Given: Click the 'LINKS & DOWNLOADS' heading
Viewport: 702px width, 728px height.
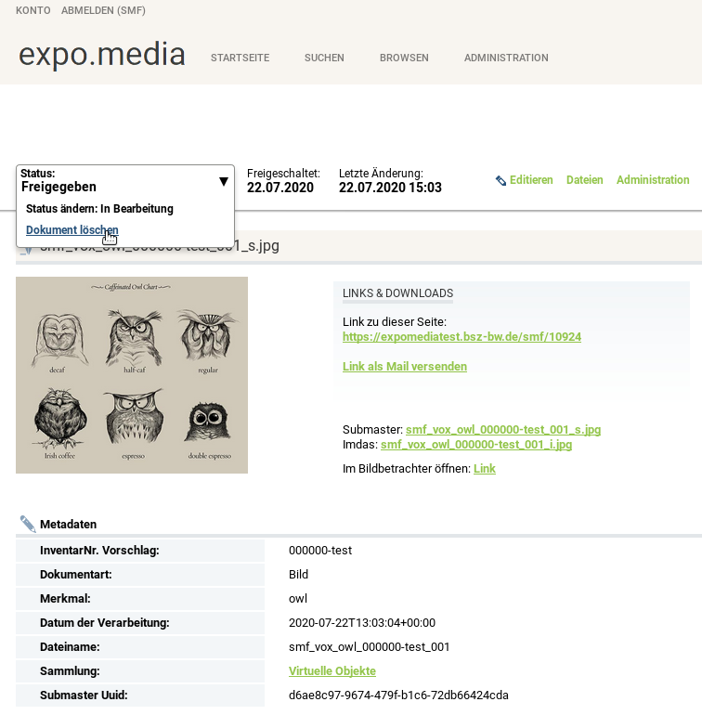Looking at the screenshot, I should (x=397, y=293).
